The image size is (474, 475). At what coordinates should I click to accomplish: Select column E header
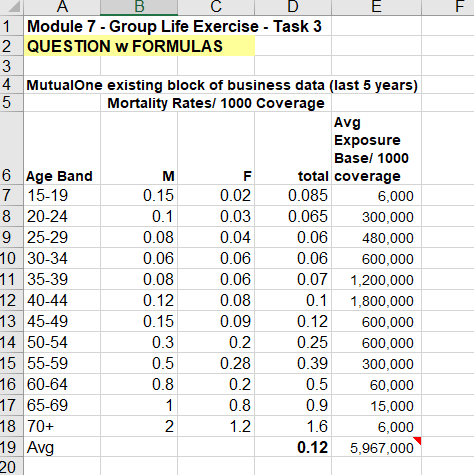(x=376, y=7)
